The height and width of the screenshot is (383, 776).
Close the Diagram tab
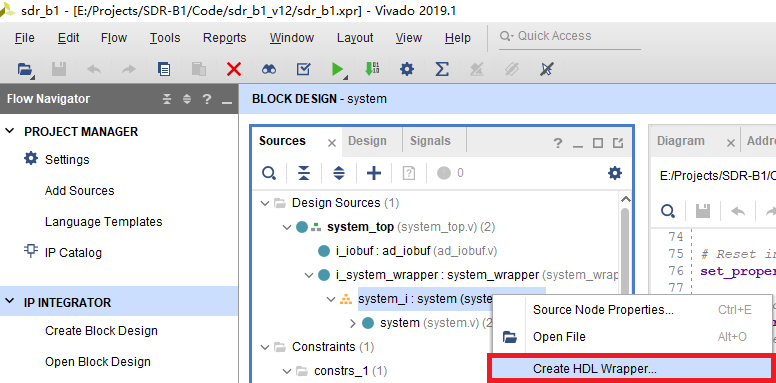(x=730, y=144)
